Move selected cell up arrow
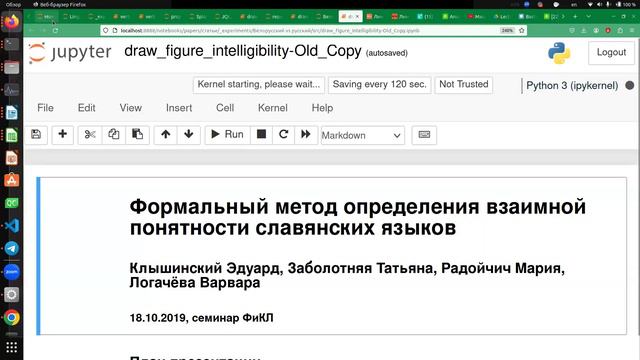640x360 pixels. pos(165,134)
